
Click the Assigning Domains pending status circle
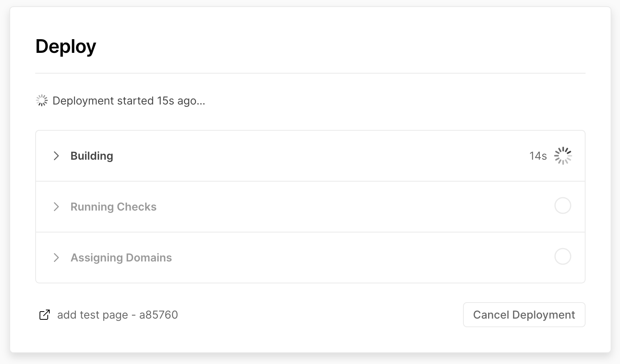coord(563,257)
